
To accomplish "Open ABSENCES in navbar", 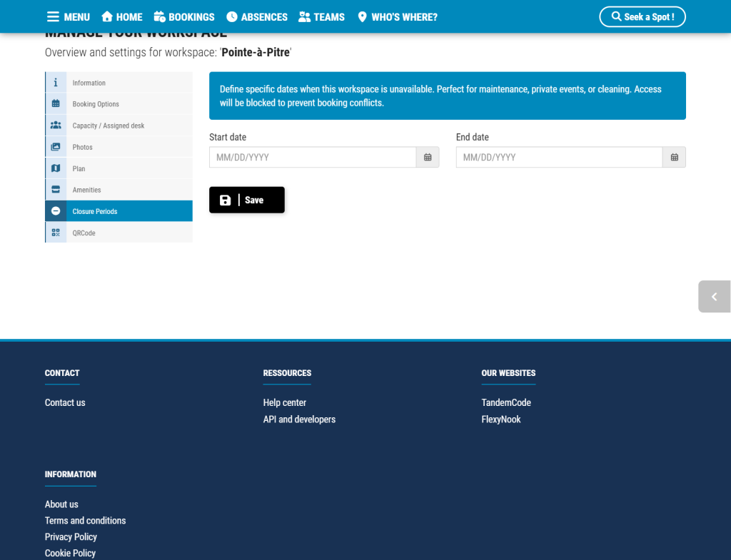I will (264, 17).
